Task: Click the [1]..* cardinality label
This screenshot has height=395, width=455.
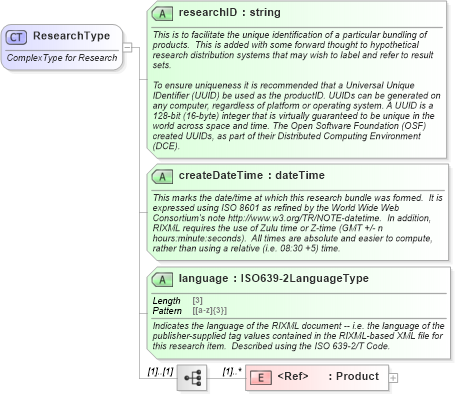Action: (x=232, y=371)
